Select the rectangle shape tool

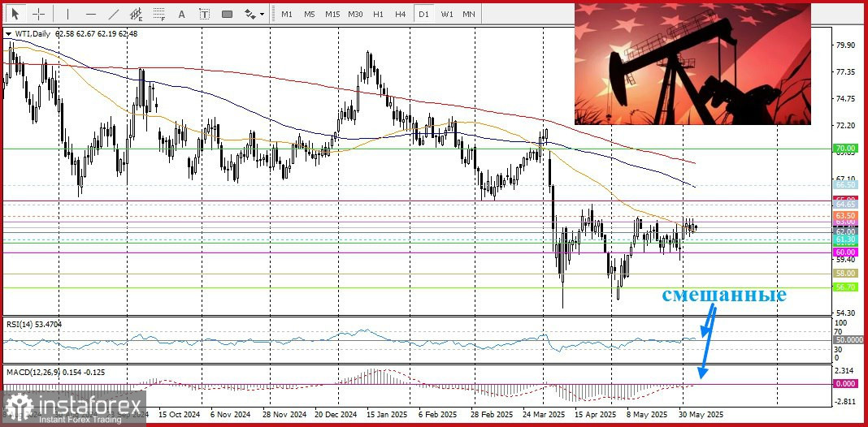[227, 14]
